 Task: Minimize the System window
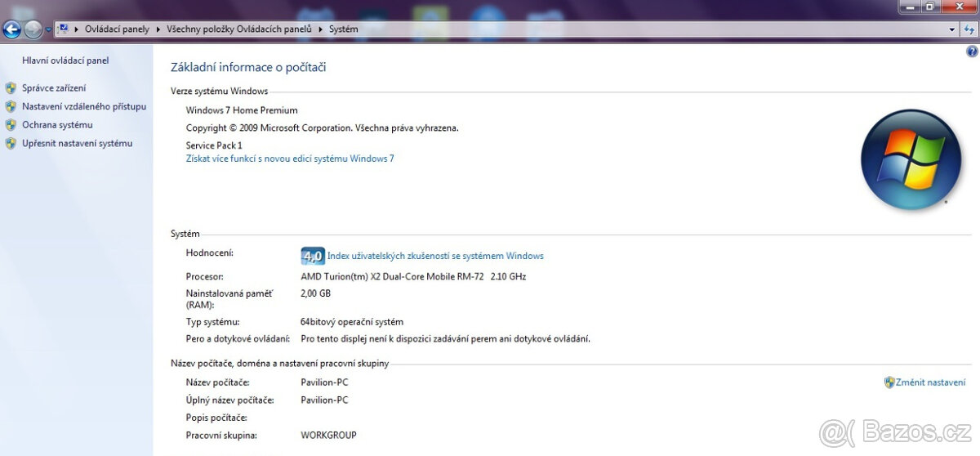[910, 7]
